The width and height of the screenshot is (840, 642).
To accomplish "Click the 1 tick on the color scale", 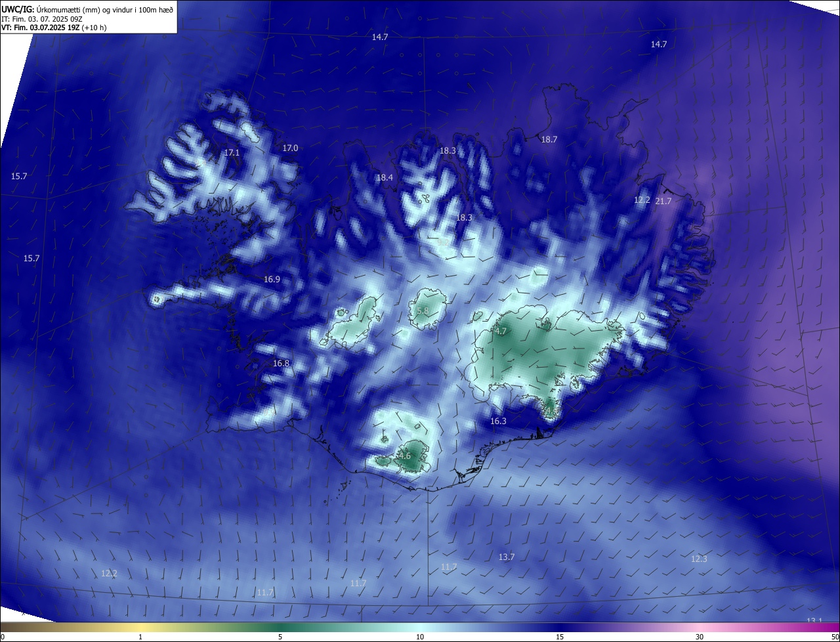I will pos(140,637).
